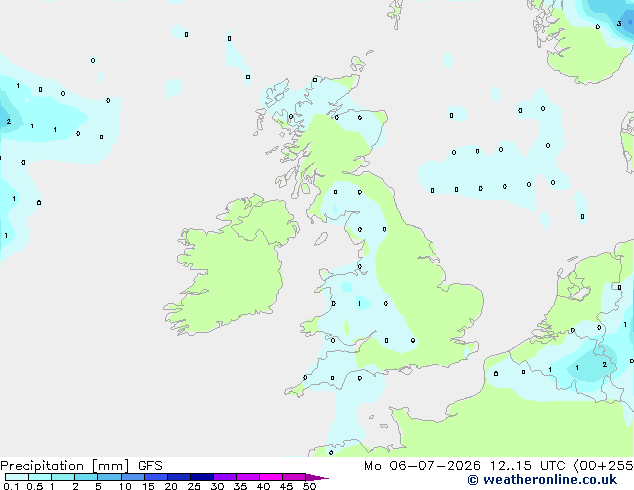Click the '(00+255' forecast run label
This screenshot has height=490, width=634.
point(604,466)
